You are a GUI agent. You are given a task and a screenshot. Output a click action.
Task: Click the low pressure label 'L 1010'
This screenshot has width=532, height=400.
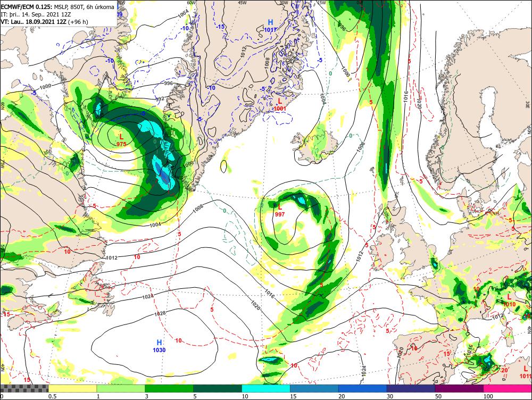[x=509, y=301]
